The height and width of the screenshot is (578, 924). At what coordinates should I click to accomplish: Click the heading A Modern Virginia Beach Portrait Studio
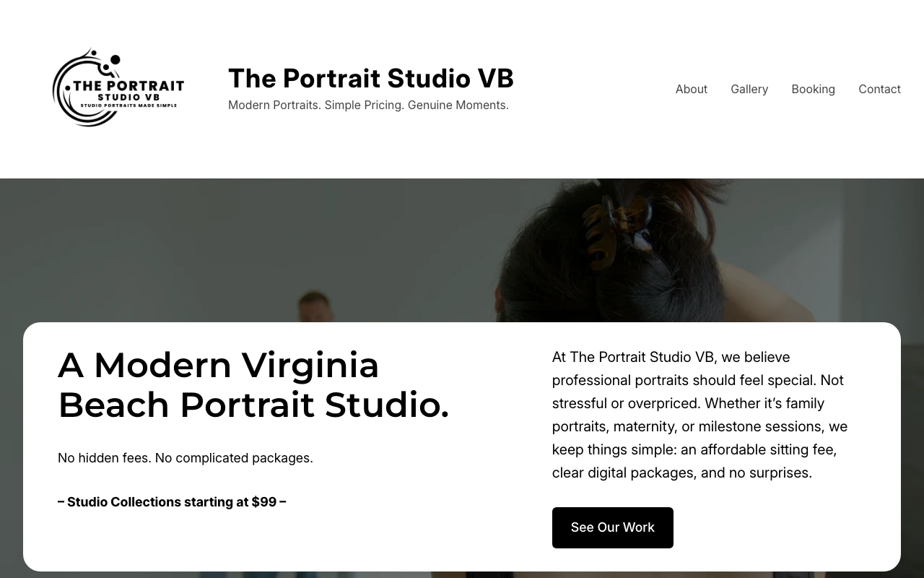coord(253,384)
